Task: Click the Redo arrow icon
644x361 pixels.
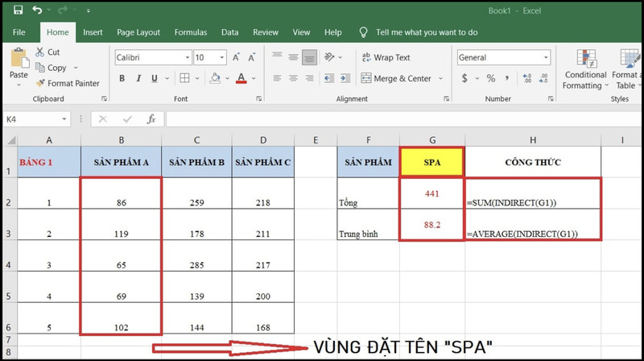Action: click(63, 10)
